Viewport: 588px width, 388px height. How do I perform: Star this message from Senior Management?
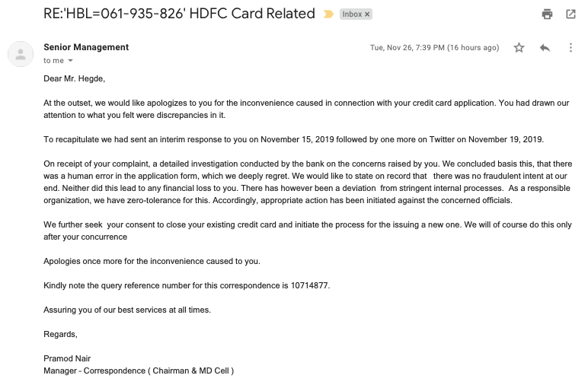(519, 47)
